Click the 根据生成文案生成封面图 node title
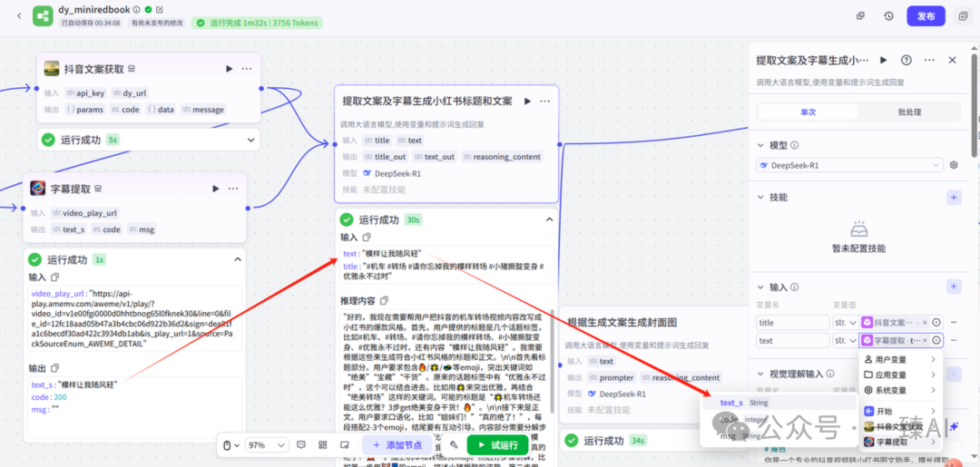The height and width of the screenshot is (467, 980). (x=622, y=323)
